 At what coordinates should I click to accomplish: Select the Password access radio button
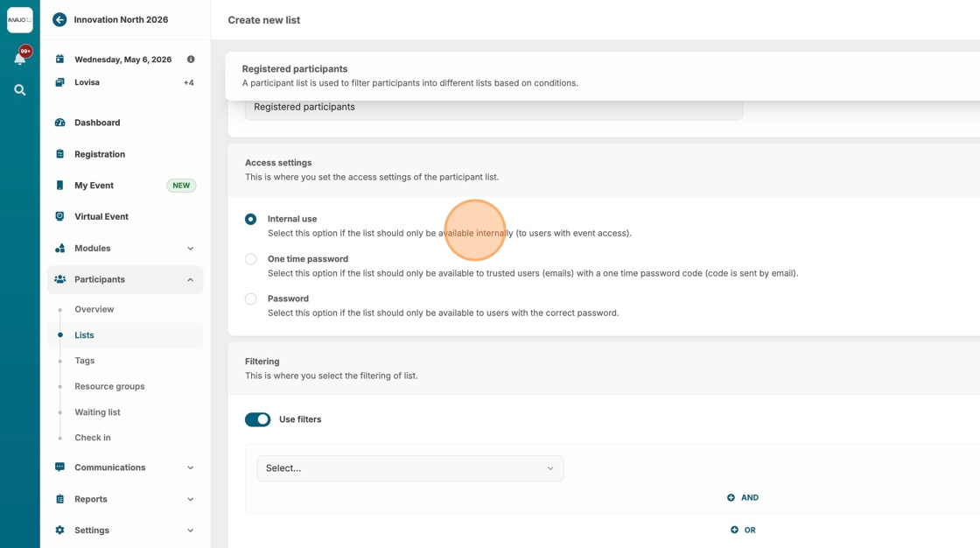pyautogui.click(x=251, y=299)
